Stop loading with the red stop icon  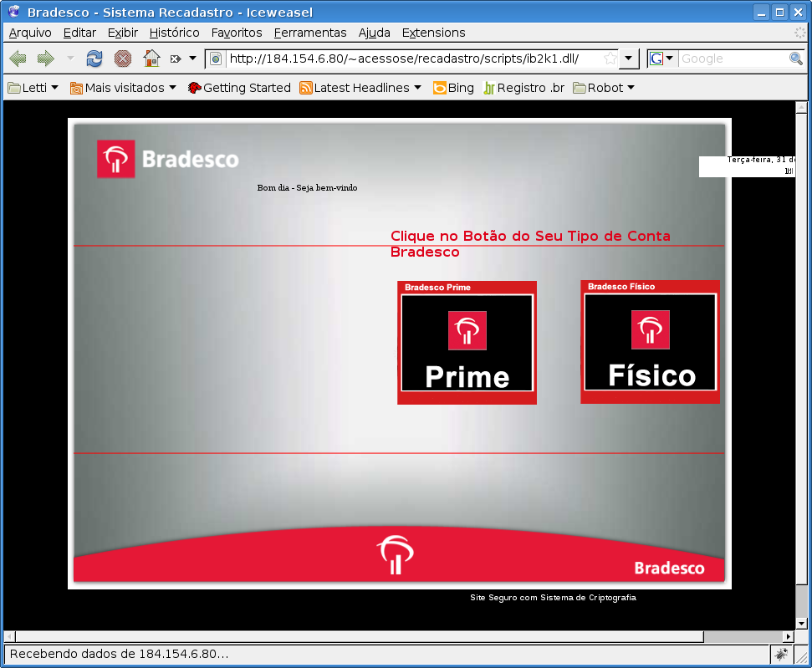pyautogui.click(x=123, y=59)
